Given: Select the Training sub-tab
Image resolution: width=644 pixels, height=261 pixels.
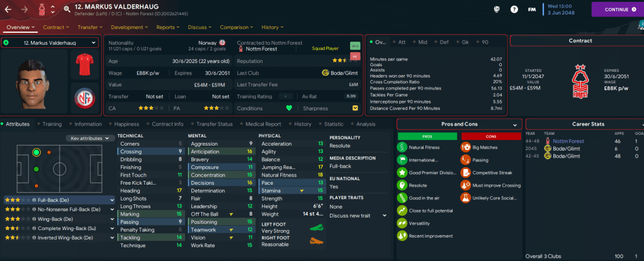Looking at the screenshot, I should point(52,124).
